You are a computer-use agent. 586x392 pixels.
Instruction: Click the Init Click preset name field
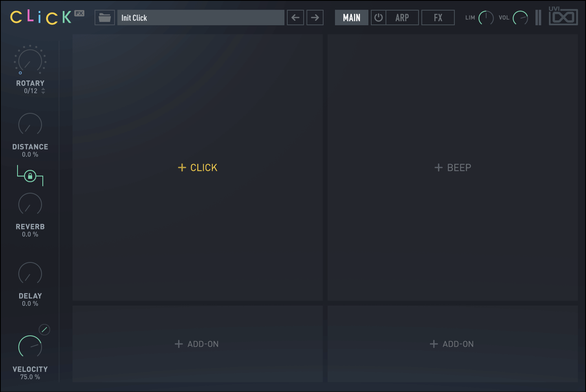[201, 18]
